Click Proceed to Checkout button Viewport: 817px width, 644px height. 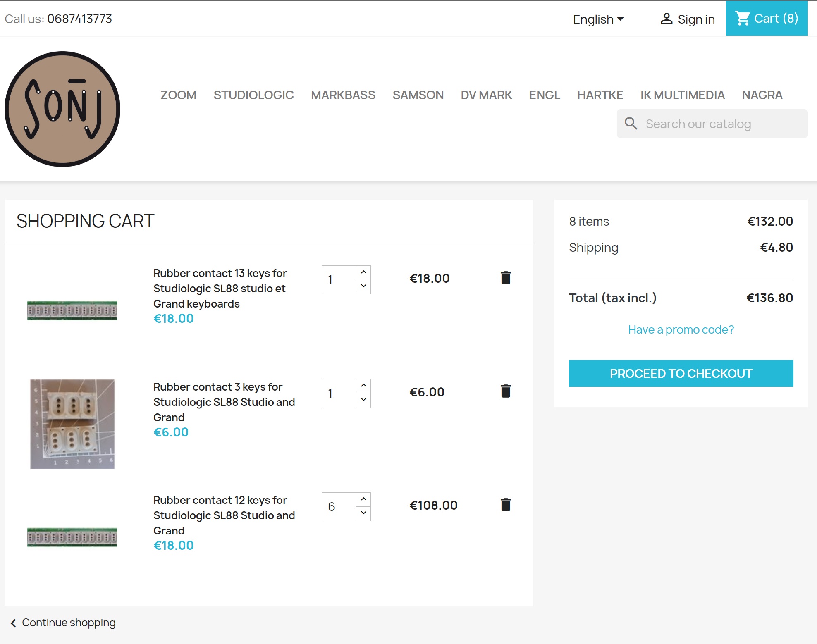[x=681, y=374]
